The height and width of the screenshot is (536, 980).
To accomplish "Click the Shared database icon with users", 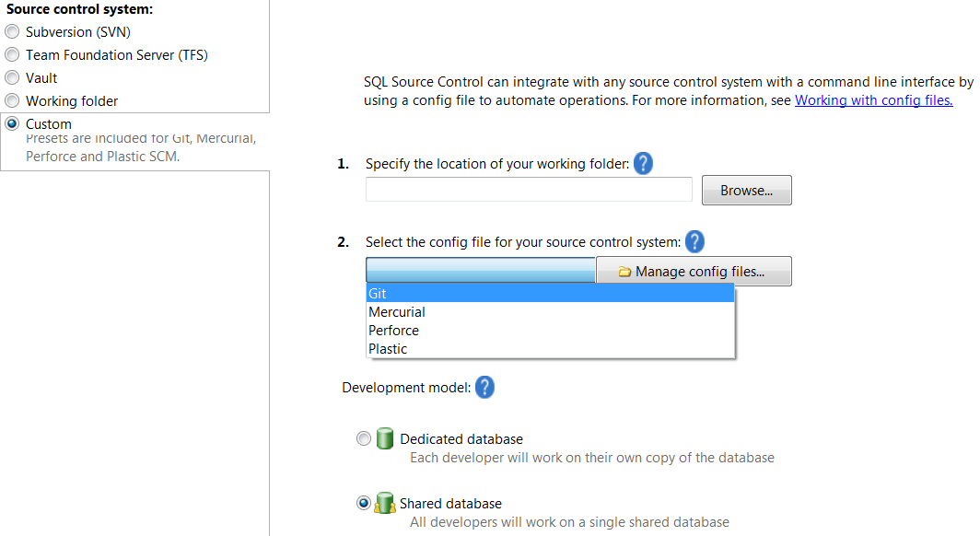I will [x=384, y=503].
